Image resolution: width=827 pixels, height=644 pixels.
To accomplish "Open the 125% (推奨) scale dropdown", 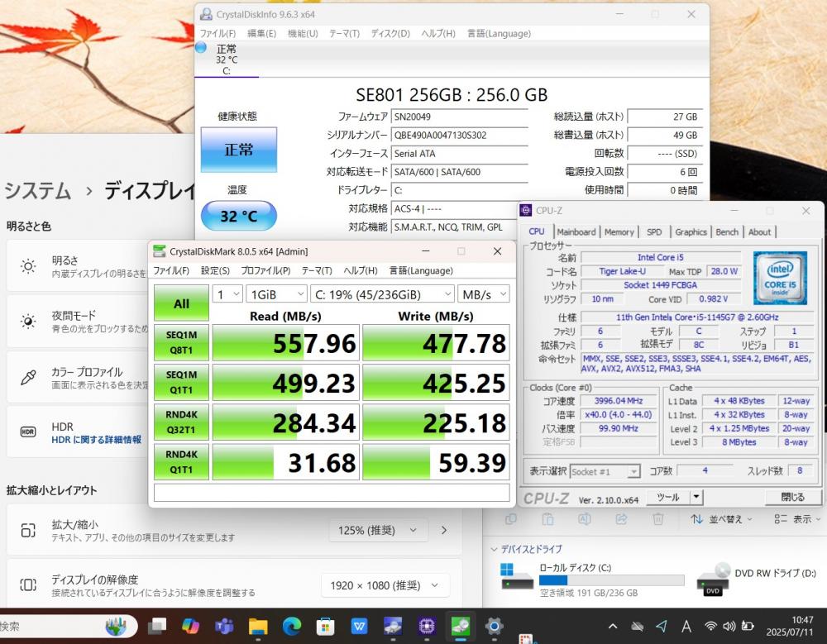I will coord(377,530).
